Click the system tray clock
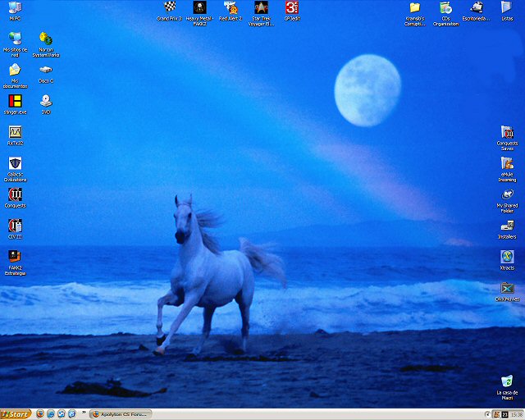This screenshot has height=420, width=525. (x=514, y=414)
